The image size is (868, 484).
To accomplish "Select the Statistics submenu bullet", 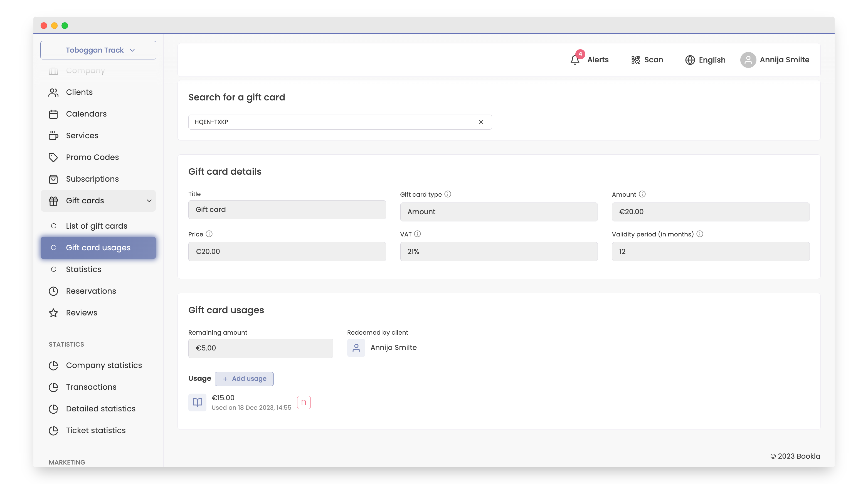I will pyautogui.click(x=54, y=269).
